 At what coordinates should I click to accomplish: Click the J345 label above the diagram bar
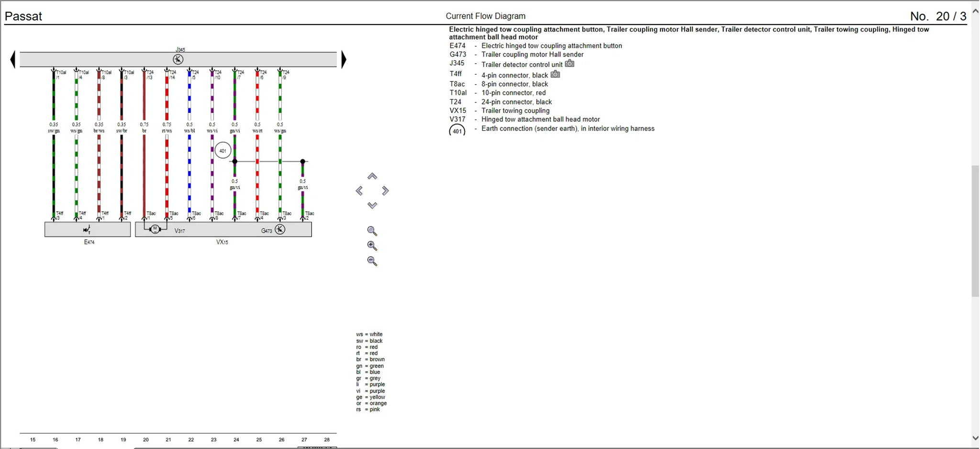click(180, 49)
